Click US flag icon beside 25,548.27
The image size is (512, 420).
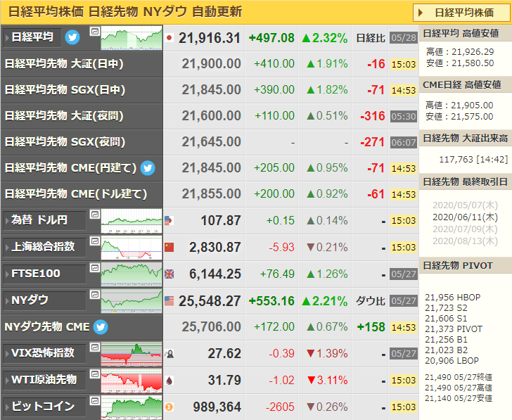(169, 301)
